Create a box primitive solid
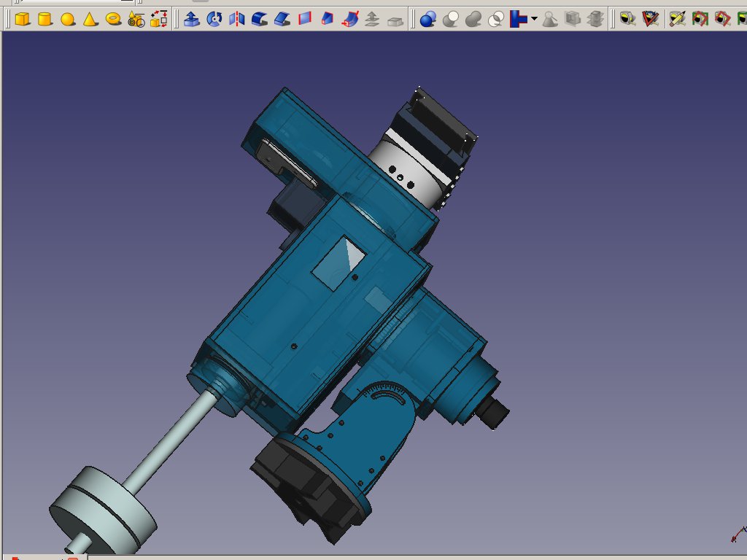 pos(22,19)
